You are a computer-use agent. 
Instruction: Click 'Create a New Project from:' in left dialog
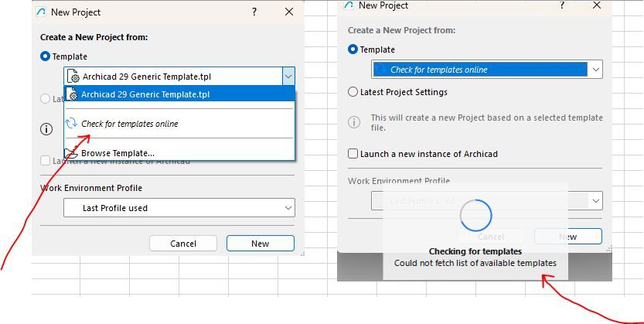[94, 37]
